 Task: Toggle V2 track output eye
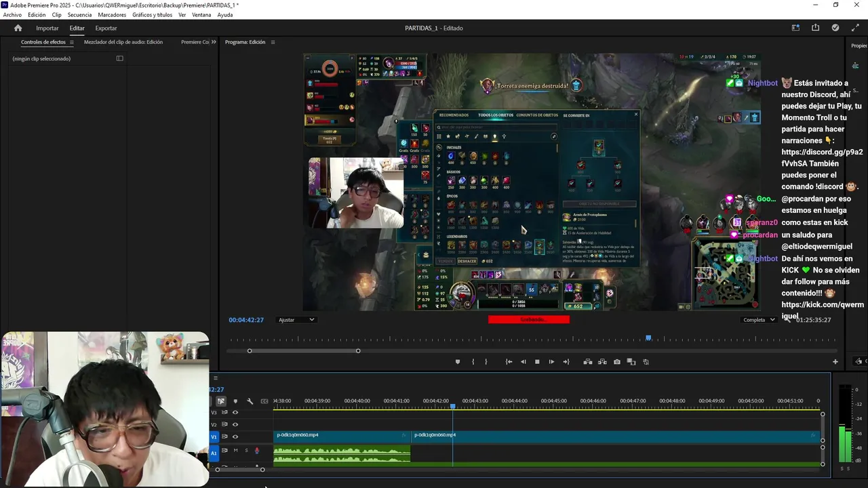[x=235, y=424]
